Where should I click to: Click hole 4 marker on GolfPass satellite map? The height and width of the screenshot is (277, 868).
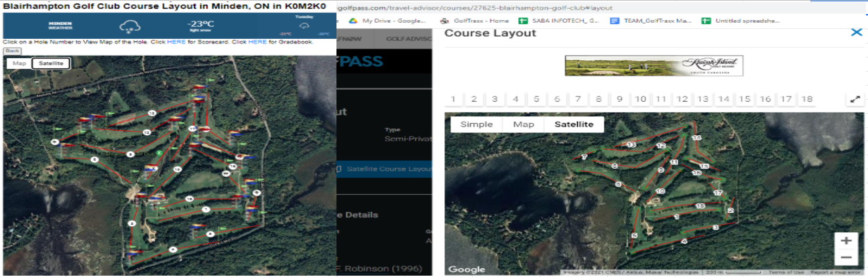point(684,241)
